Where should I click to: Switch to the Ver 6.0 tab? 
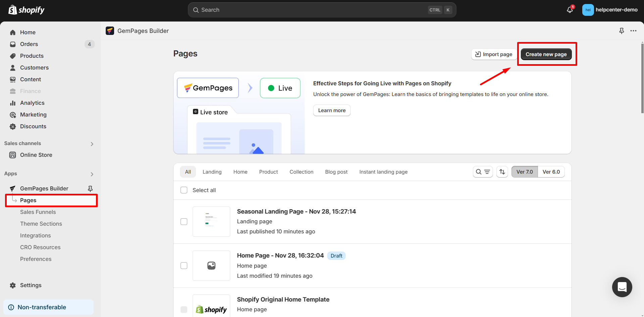tap(551, 172)
